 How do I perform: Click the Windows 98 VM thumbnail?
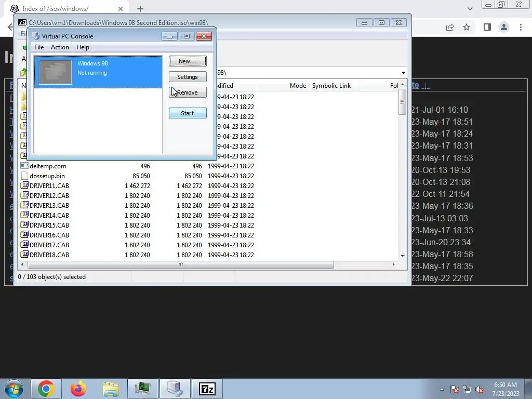[x=55, y=72]
